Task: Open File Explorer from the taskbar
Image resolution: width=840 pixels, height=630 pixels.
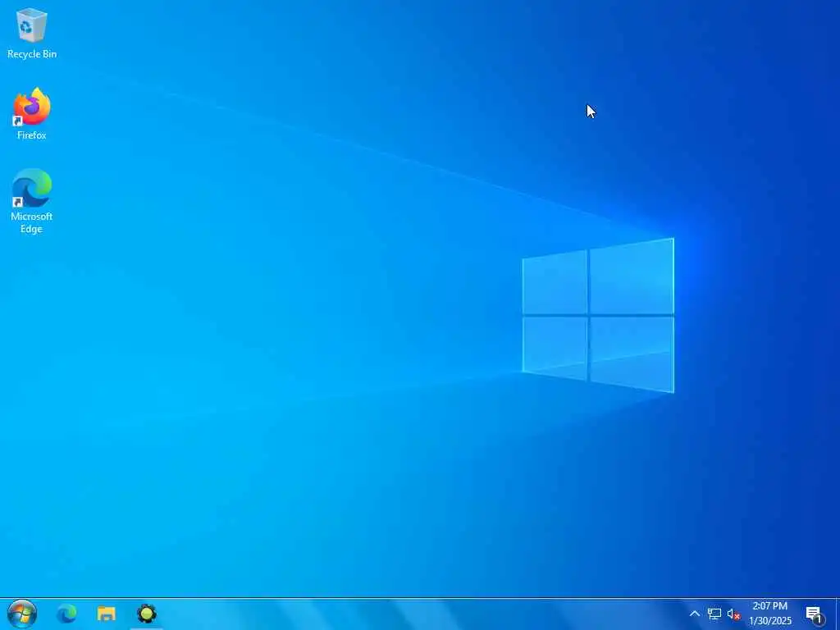Action: 106,614
